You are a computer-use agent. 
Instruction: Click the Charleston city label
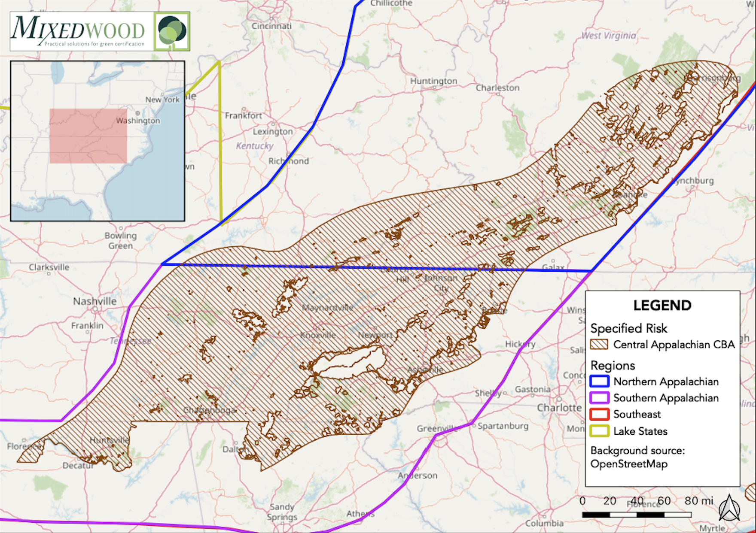click(x=497, y=88)
